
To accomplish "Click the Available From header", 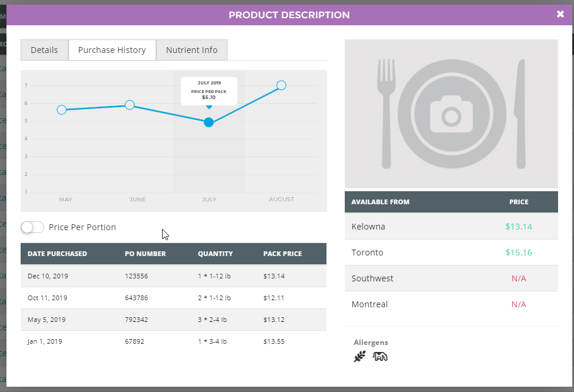I will [380, 202].
